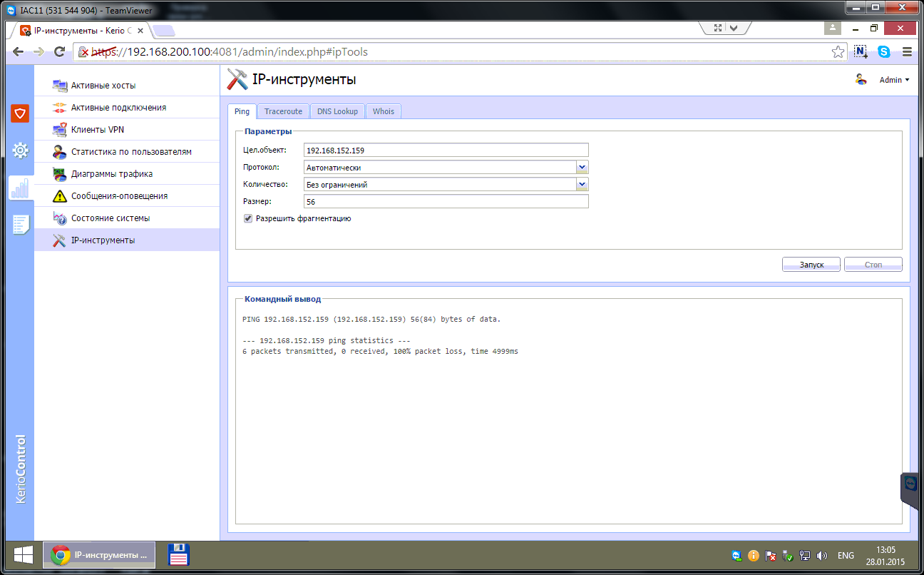Open the Admin user dropdown menu
The width and height of the screenshot is (924, 575).
(x=894, y=80)
